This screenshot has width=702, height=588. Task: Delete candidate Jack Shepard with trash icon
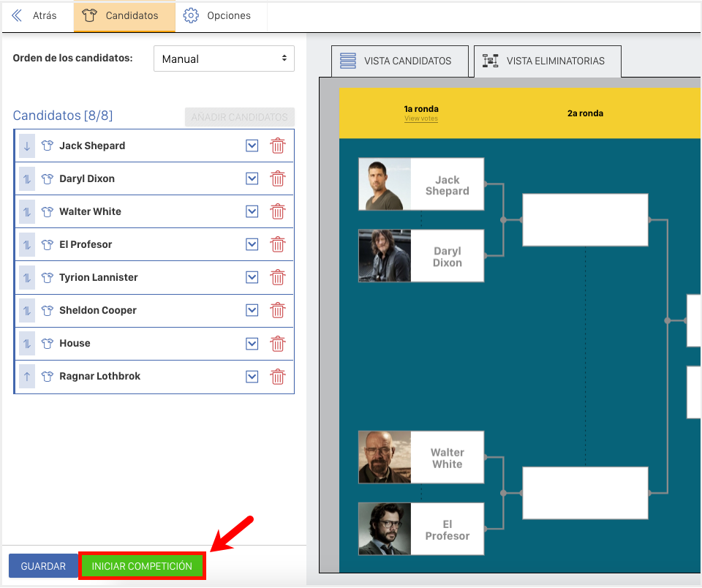(278, 146)
